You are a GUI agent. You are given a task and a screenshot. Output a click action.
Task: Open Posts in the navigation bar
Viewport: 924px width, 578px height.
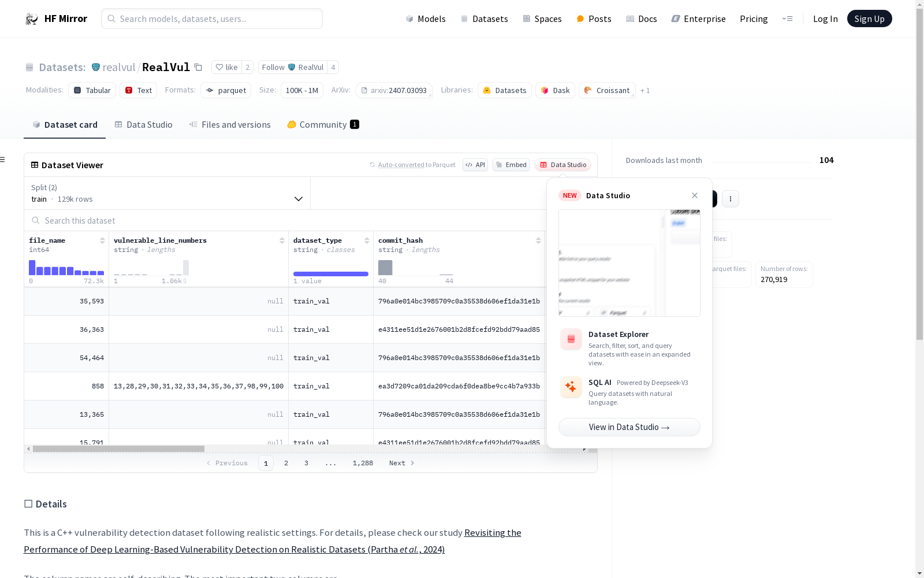coord(594,18)
